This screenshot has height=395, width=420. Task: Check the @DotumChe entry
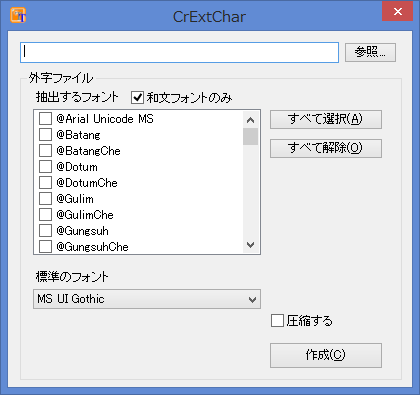(46, 182)
